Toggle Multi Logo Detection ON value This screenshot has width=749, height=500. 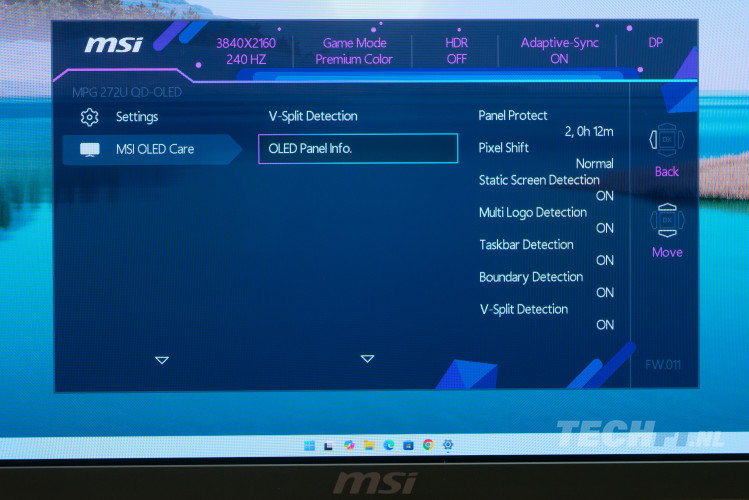[x=605, y=228]
